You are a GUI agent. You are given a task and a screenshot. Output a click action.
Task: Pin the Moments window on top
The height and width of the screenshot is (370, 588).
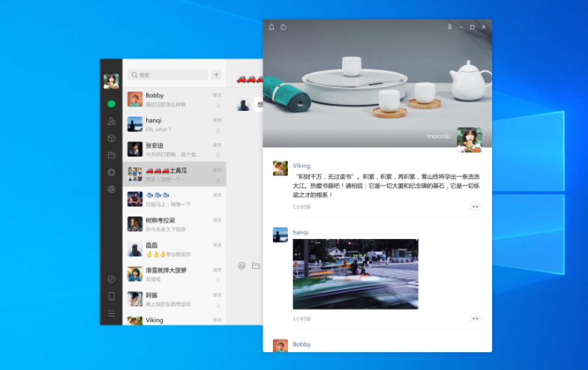(x=450, y=27)
